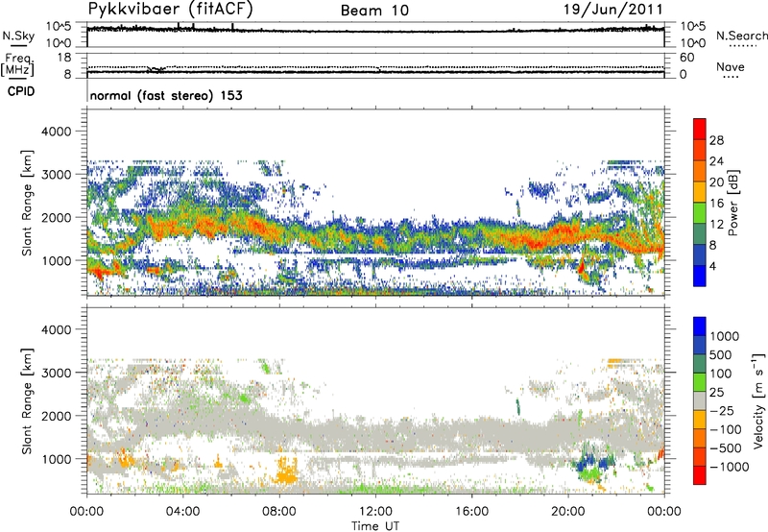Image resolution: width=768 pixels, height=532 pixels.
Task: Click the 'CPID' row label
Action: click(x=21, y=91)
